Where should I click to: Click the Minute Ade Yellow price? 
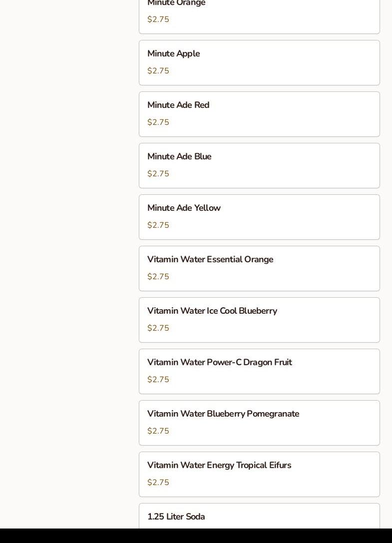coord(158,225)
